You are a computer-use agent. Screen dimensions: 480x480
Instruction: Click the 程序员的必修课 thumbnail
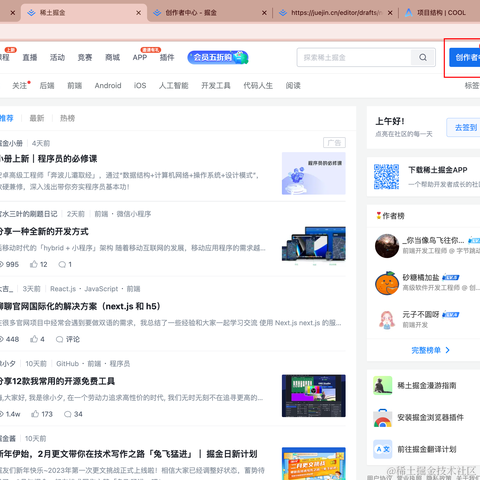click(x=314, y=173)
